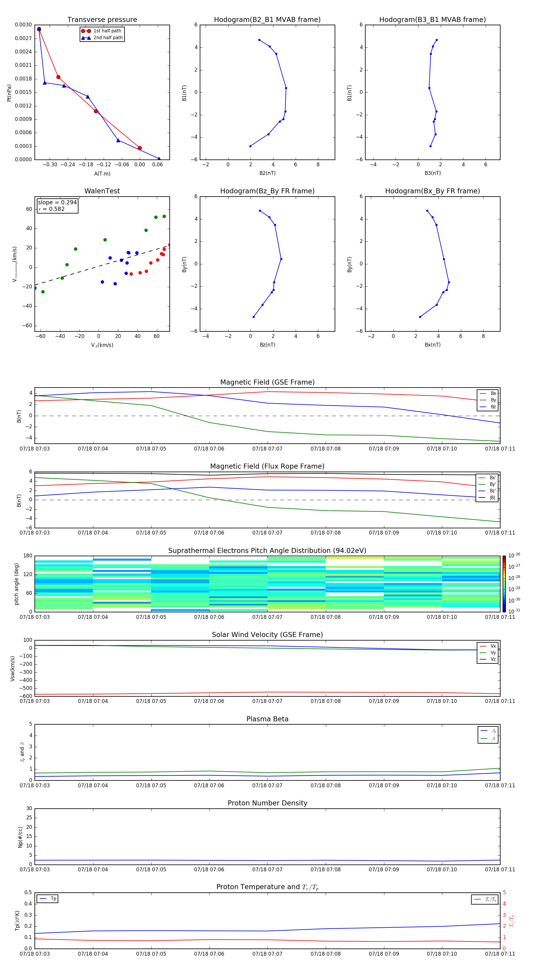
Task: Click the 'Proton Number Density' title
Action: click(x=267, y=803)
